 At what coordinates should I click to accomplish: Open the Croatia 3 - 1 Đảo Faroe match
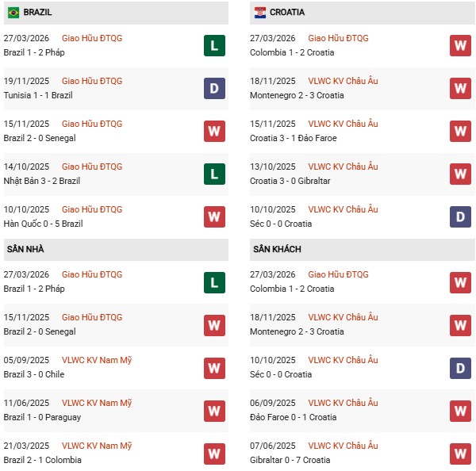pyautogui.click(x=295, y=138)
